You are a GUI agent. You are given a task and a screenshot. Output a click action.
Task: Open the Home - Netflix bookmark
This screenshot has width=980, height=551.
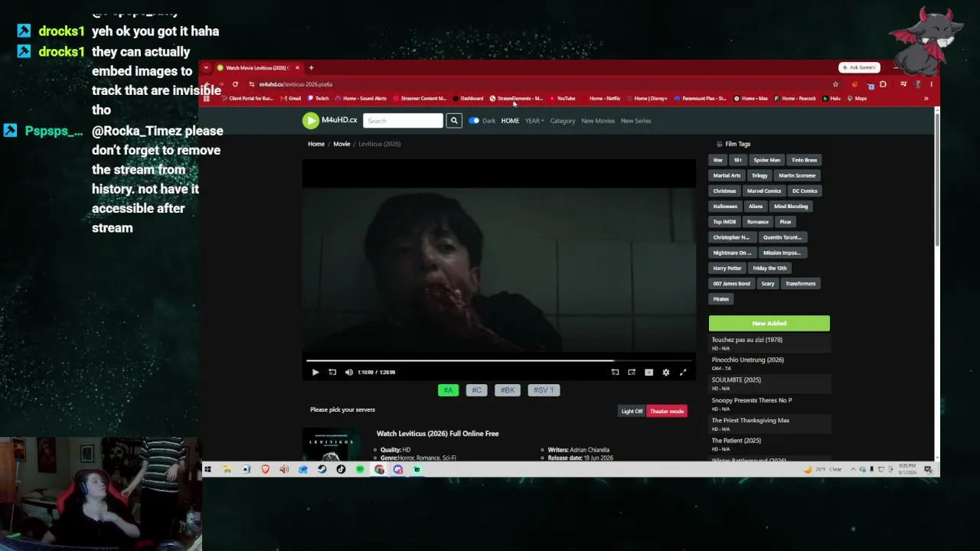[601, 99]
